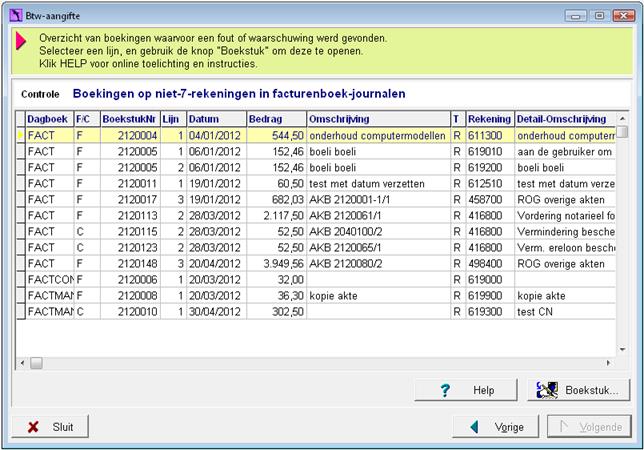Viewport: 644px width, 450px height.
Task: Click 'AKB 2120001-1/1' description
Action: [350, 200]
